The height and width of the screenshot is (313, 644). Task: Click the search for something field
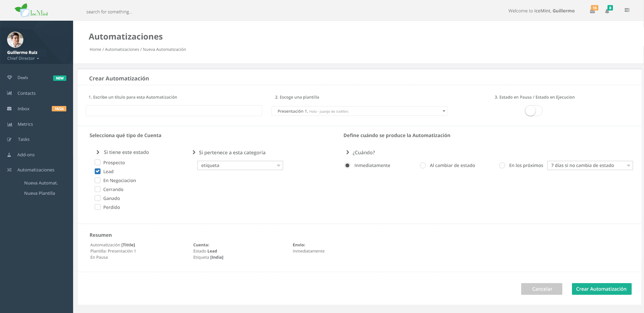[x=109, y=12]
